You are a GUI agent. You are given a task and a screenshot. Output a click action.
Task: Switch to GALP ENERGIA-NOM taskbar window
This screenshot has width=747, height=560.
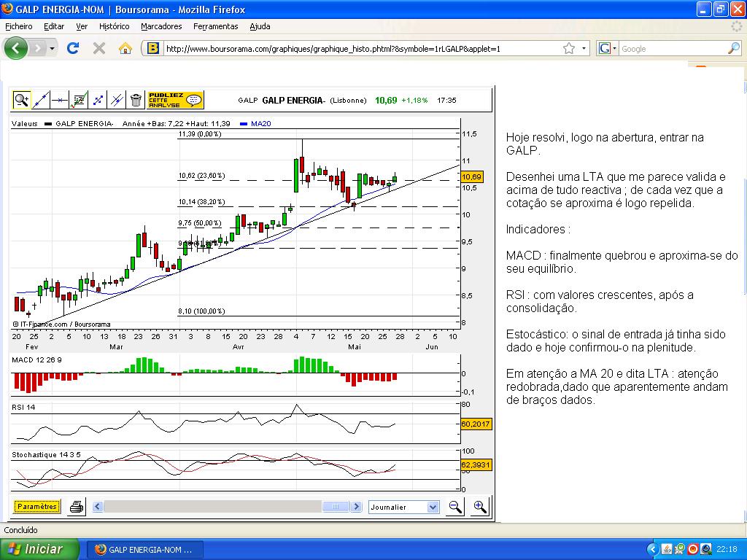pyautogui.click(x=145, y=550)
